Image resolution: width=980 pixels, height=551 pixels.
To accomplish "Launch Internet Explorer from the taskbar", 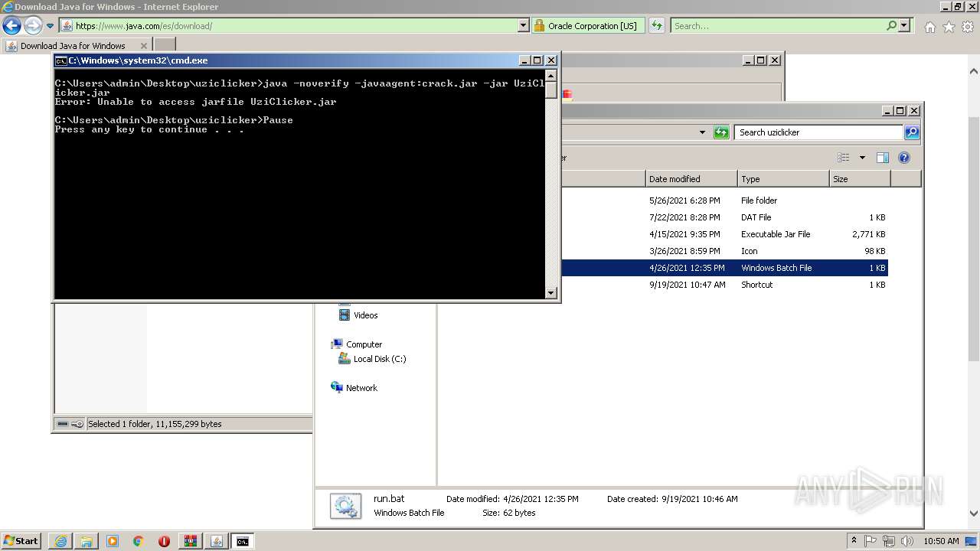I will tap(60, 541).
